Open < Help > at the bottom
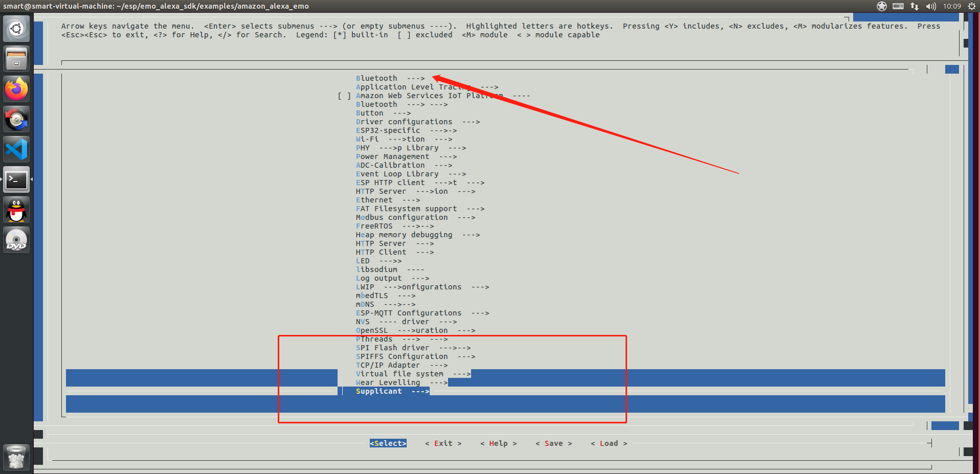This screenshot has width=980, height=474. 499,443
